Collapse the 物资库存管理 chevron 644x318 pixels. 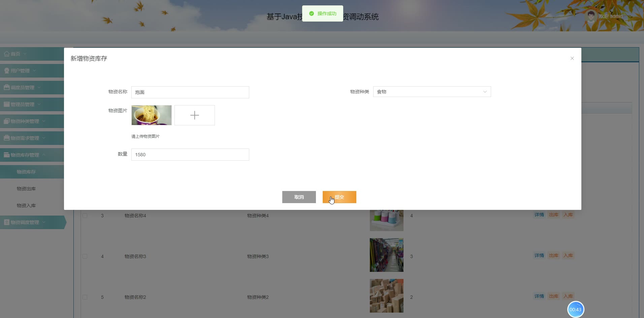44,155
